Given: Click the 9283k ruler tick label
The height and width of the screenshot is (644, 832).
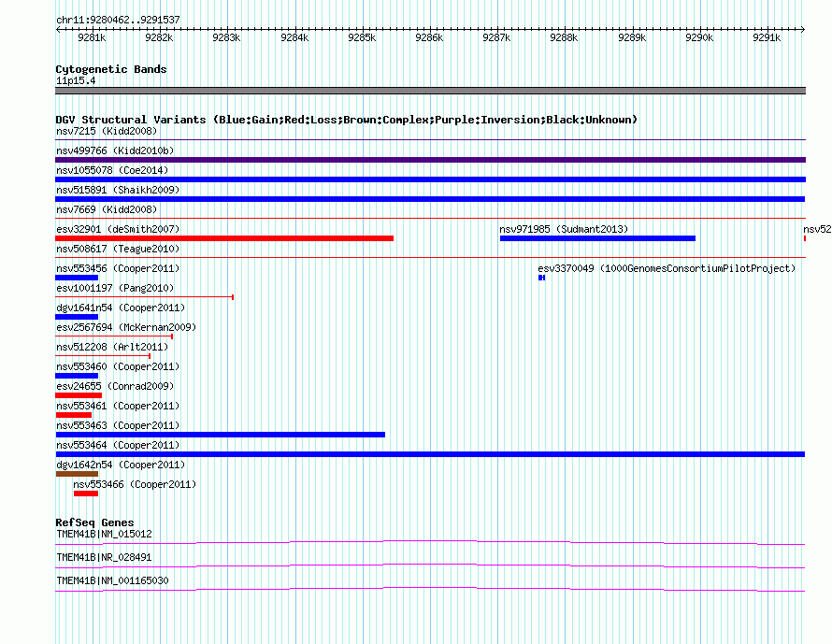Looking at the screenshot, I should click(226, 37).
